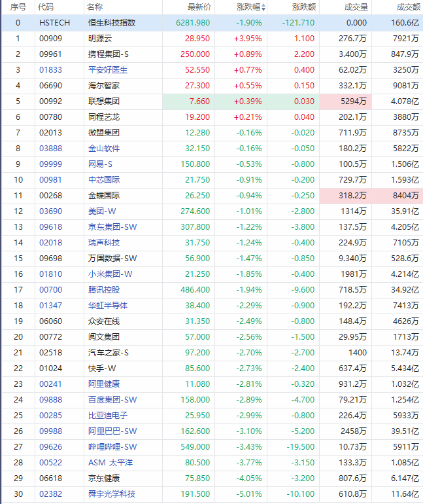Select stock 京东健康
The image size is (423, 504).
[104, 478]
